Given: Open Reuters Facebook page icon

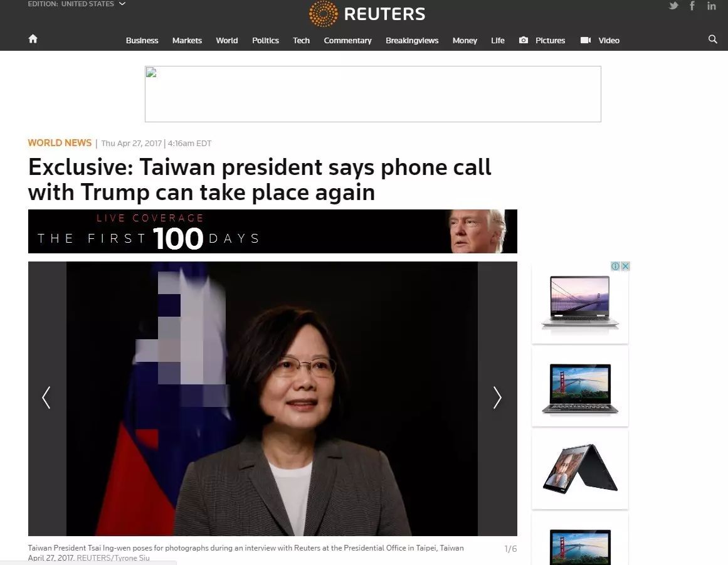Looking at the screenshot, I should point(692,6).
